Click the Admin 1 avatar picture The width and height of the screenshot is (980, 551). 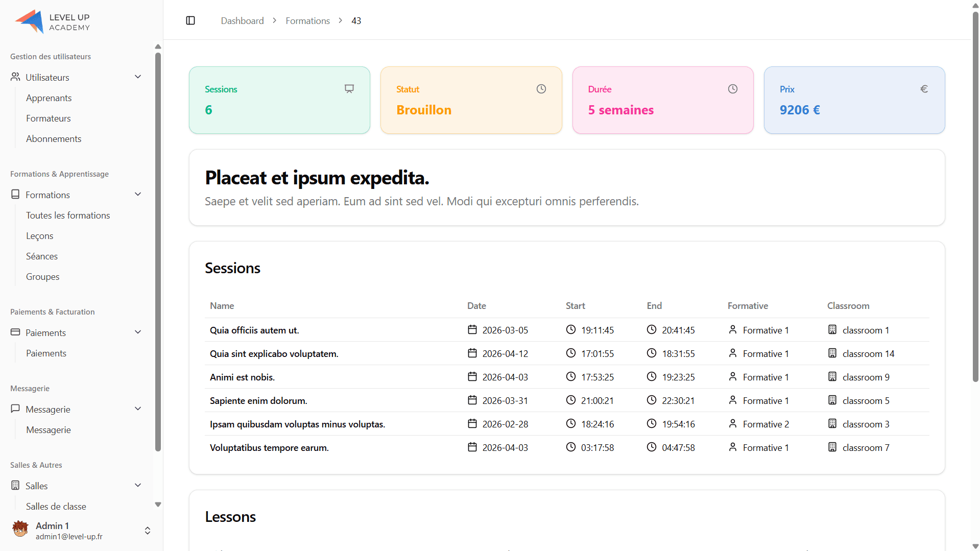coord(20,530)
